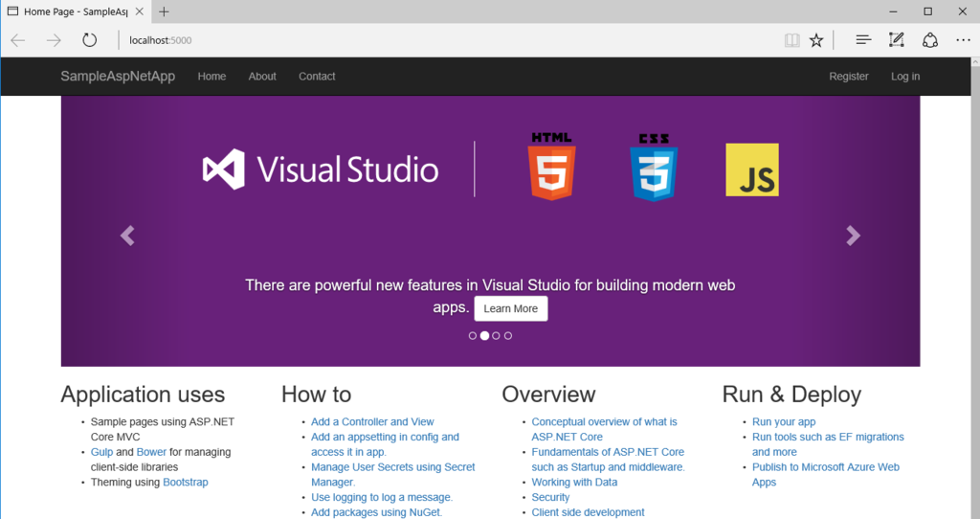Click How to heading

pos(316,395)
